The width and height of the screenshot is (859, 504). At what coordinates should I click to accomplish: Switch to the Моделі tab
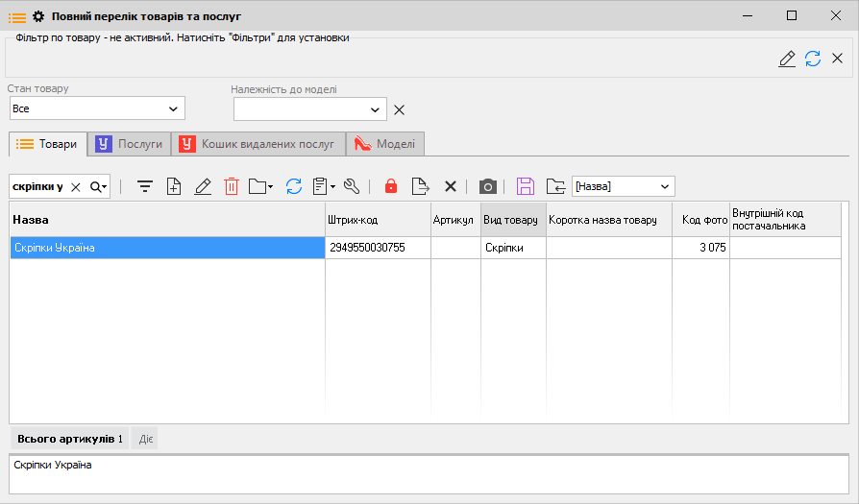(x=385, y=144)
